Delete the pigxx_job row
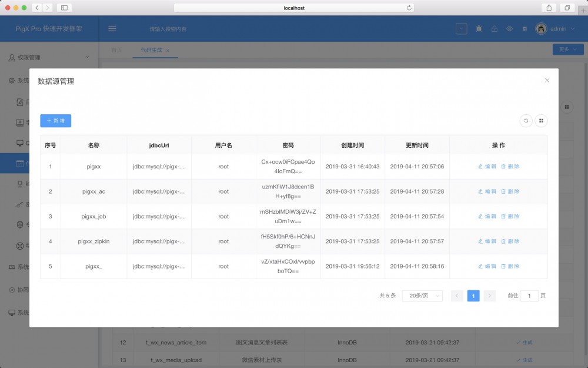This screenshot has height=368, width=588. point(510,216)
